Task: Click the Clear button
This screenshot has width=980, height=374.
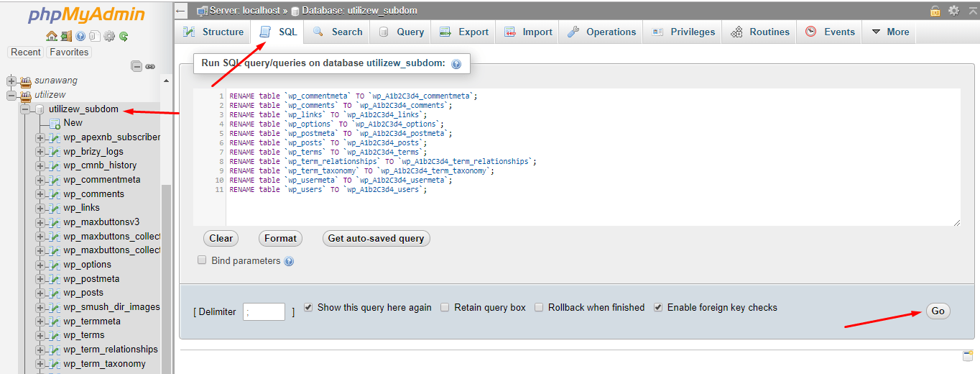Action: tap(221, 239)
